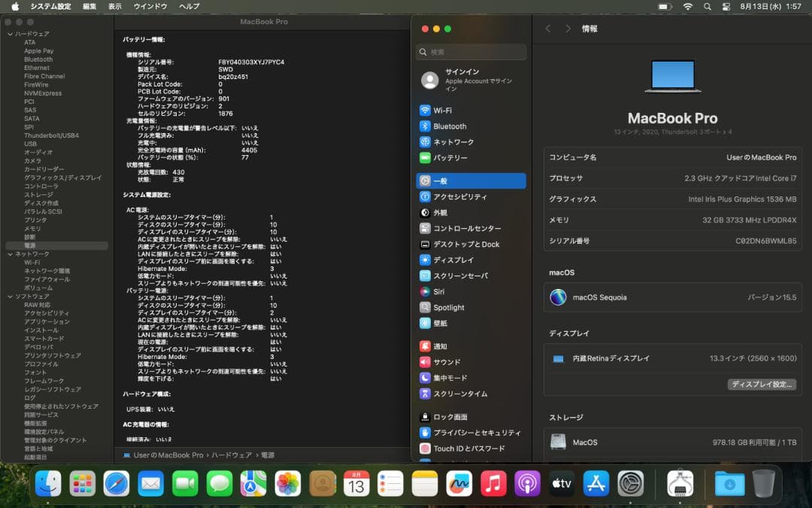This screenshot has width=812, height=508.
Task: Open the 表示 menu in the menu bar
Action: [114, 6]
